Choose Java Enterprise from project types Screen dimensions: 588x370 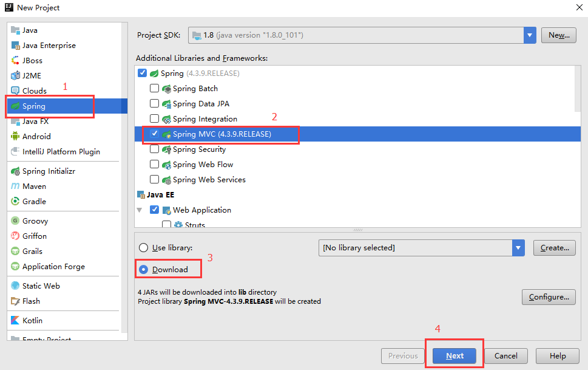(x=49, y=45)
